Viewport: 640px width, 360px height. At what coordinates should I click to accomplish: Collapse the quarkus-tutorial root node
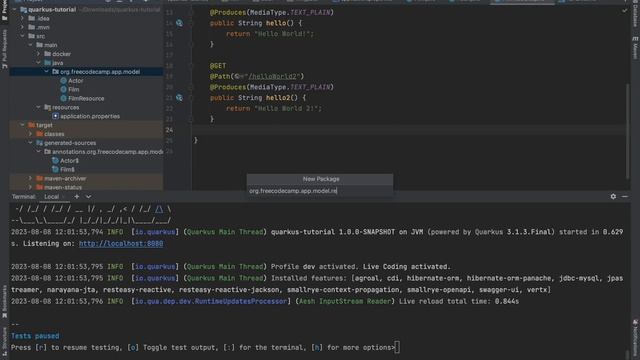click(x=15, y=9)
